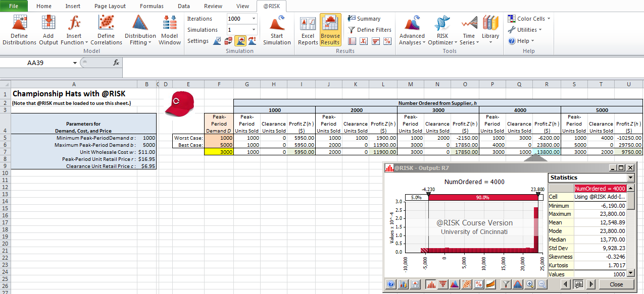Start Simulation from the ribbon
Screen dimensions: 644x294
click(x=277, y=30)
